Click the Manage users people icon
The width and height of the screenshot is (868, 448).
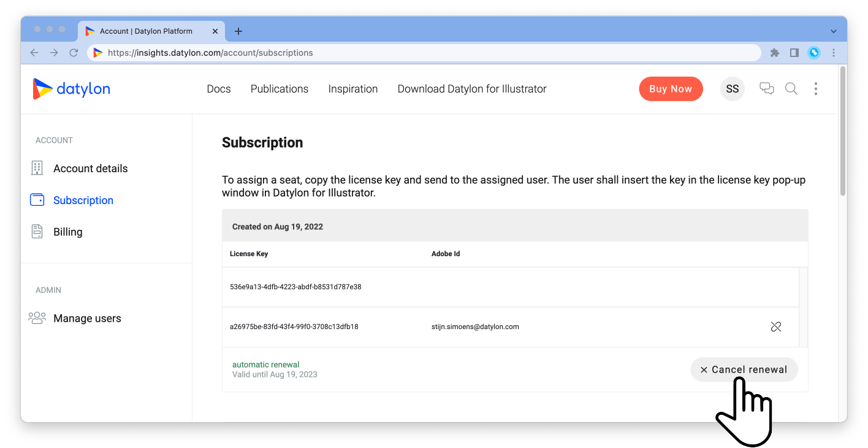click(37, 317)
